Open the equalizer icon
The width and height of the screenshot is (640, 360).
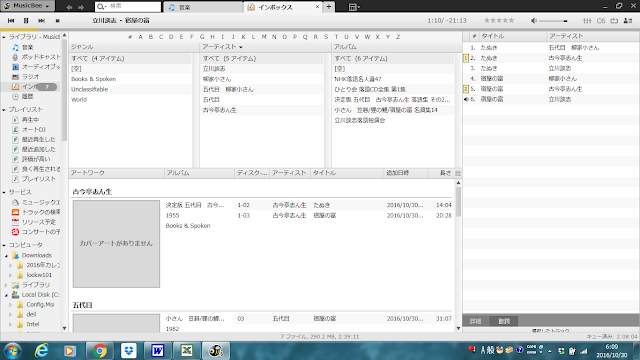pos(587,20)
